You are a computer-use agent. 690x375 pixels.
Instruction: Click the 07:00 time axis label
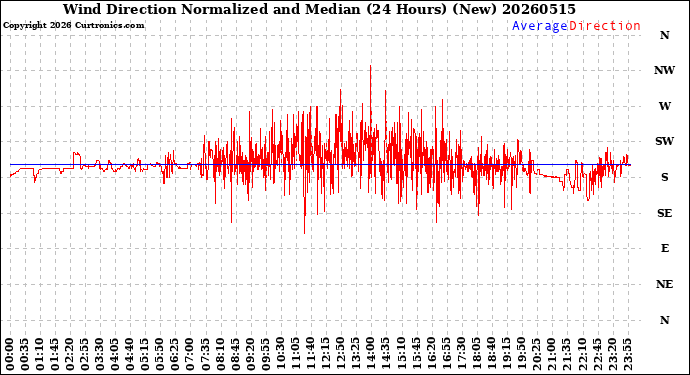click(x=190, y=354)
